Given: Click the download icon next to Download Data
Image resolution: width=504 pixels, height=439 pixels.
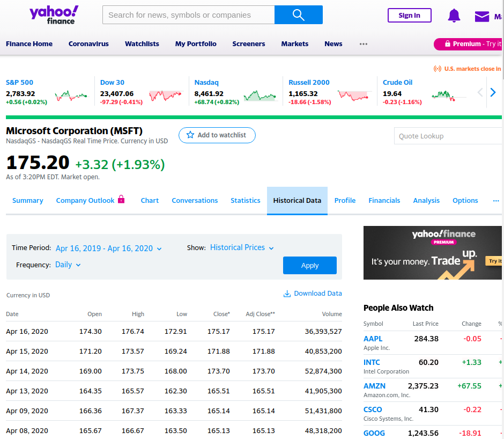Looking at the screenshot, I should coord(287,294).
